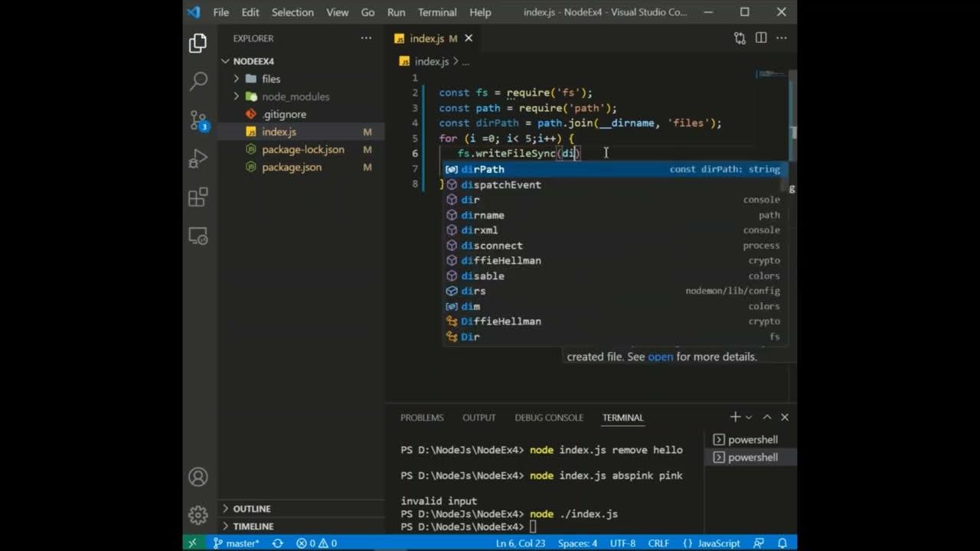Click the VS Code logo in title bar
The height and width of the screenshot is (551, 980).
(194, 12)
